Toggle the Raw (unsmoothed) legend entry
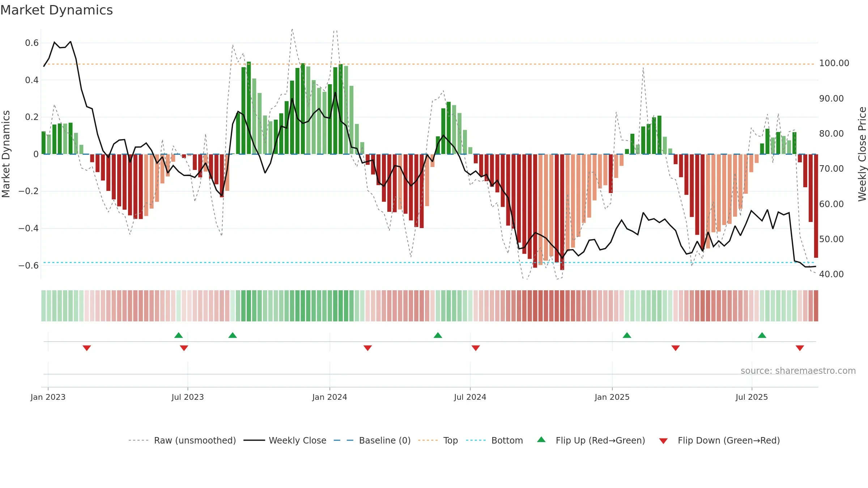The image size is (868, 488). click(182, 440)
